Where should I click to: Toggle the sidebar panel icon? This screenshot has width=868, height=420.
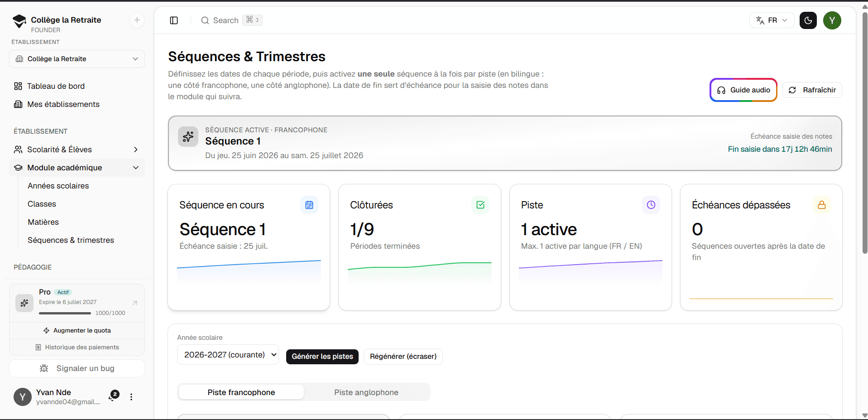point(174,20)
